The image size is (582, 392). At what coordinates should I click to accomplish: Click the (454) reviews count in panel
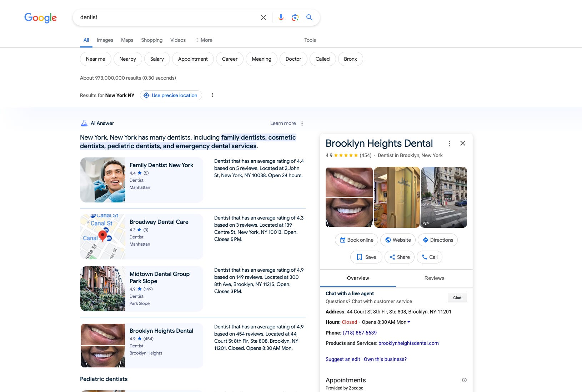tap(366, 155)
